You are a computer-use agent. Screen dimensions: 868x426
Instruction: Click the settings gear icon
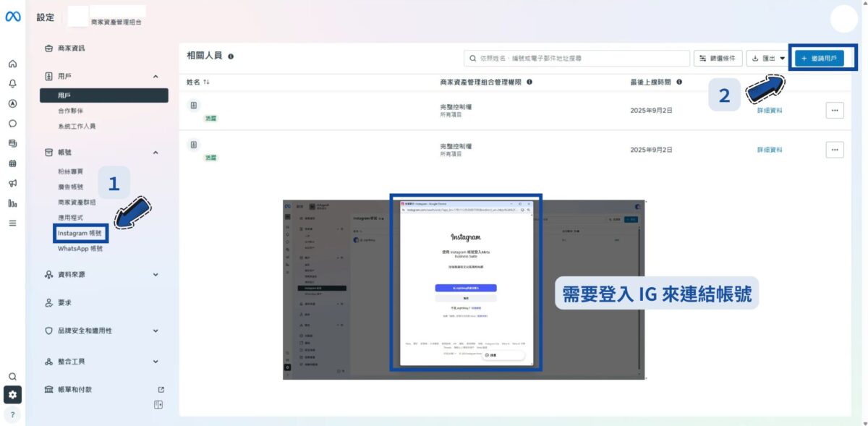(12, 395)
